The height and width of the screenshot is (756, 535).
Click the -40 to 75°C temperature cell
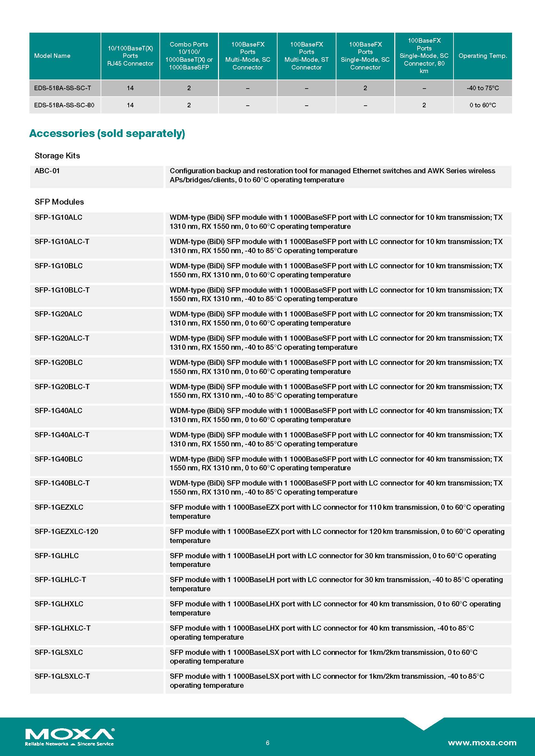point(483,88)
